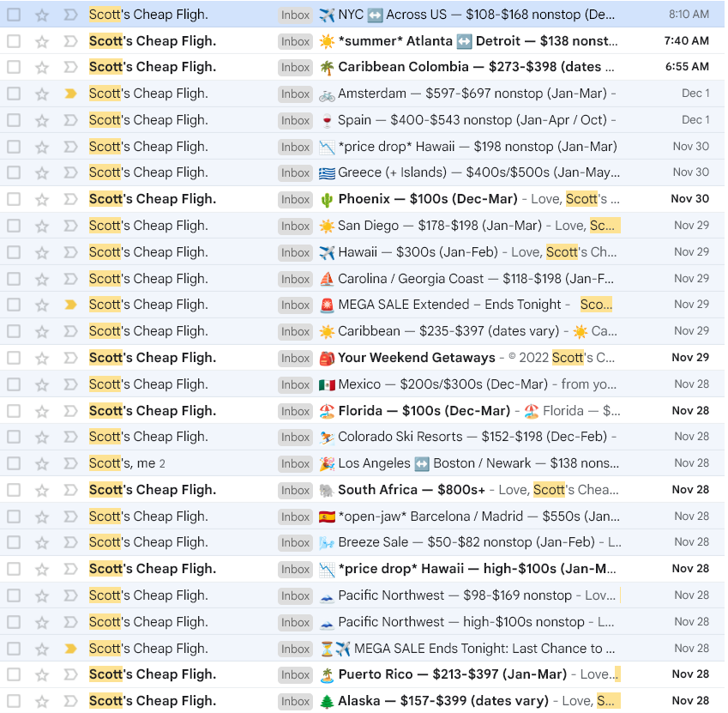
Task: Star the Phoenix $100s email
Action: (x=42, y=199)
